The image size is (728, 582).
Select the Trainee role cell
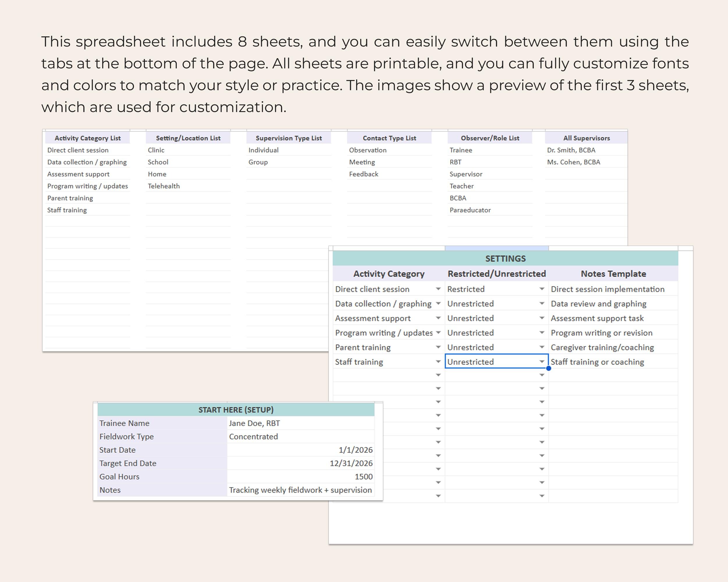coord(490,150)
